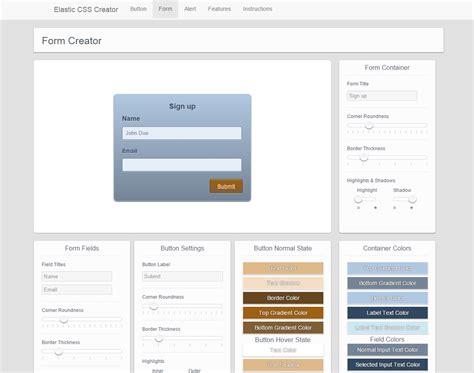This screenshot has width=474, height=373.
Task: Click the Field Colors heading
Action: [387, 339]
